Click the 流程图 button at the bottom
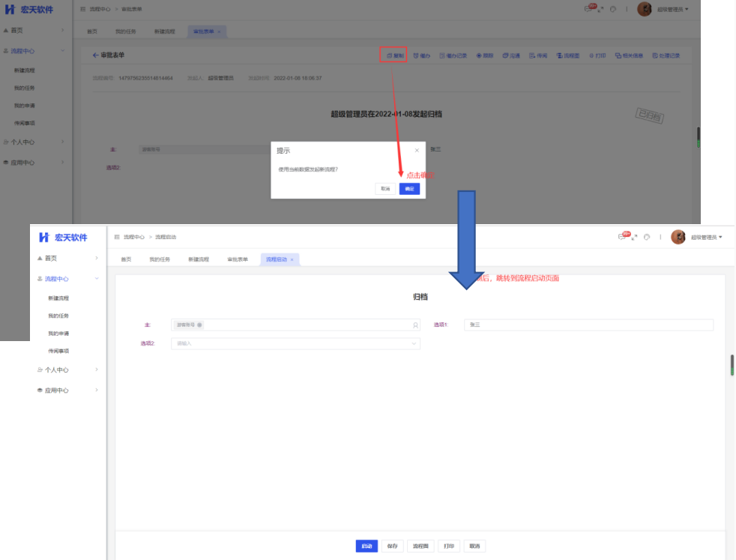The width and height of the screenshot is (736, 560). coord(420,546)
